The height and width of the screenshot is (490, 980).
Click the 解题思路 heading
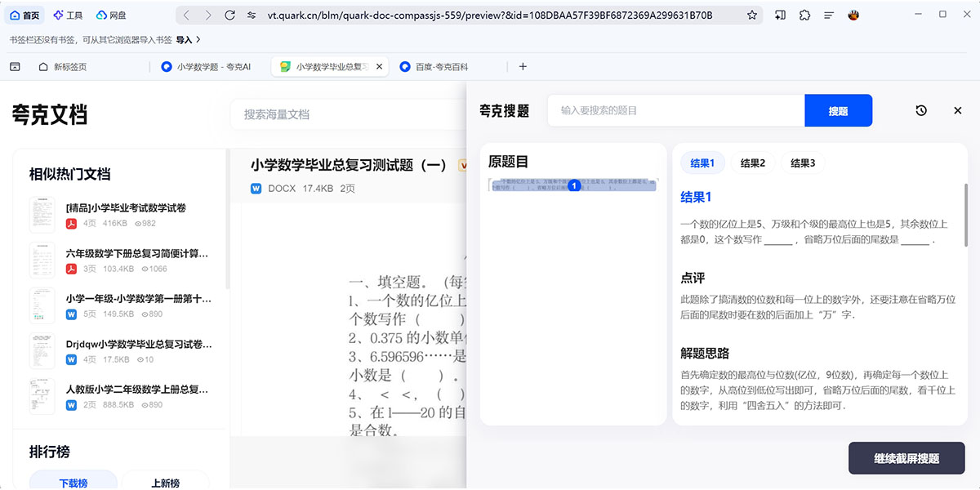705,353
